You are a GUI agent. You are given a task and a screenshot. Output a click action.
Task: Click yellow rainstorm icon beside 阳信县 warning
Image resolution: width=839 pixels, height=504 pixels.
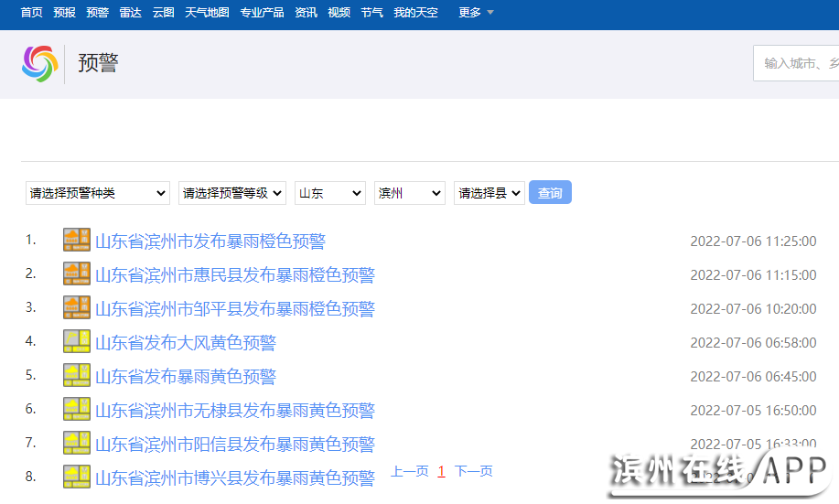[x=77, y=444]
